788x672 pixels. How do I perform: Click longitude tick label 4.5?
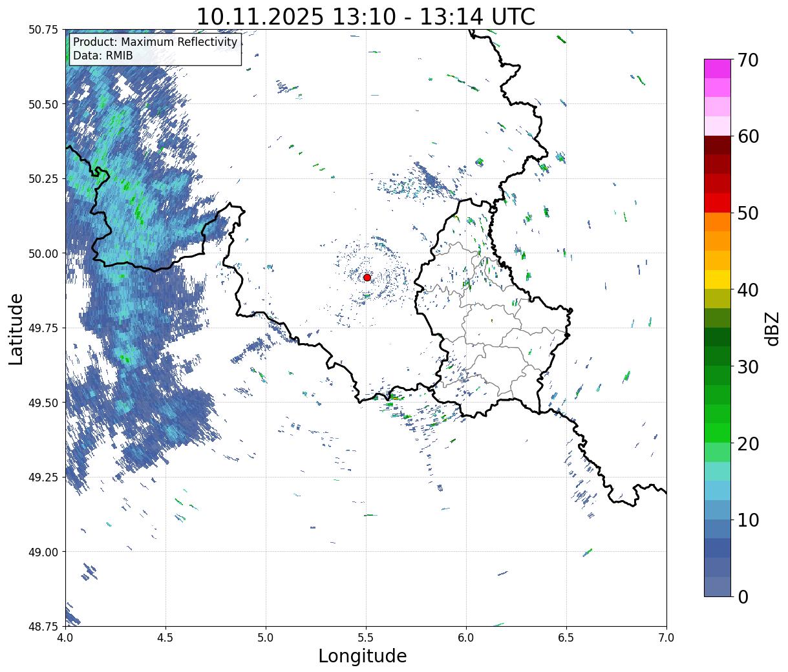pyautogui.click(x=165, y=637)
